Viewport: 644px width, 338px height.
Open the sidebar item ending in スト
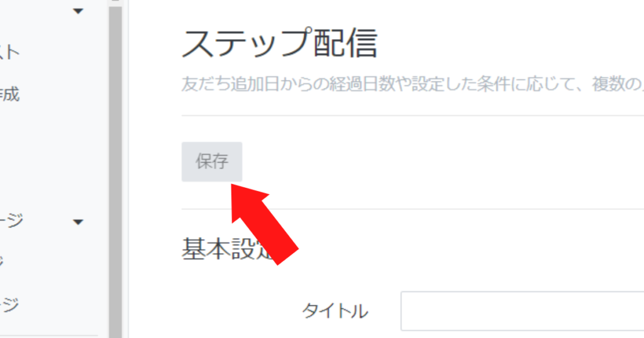click(x=9, y=52)
